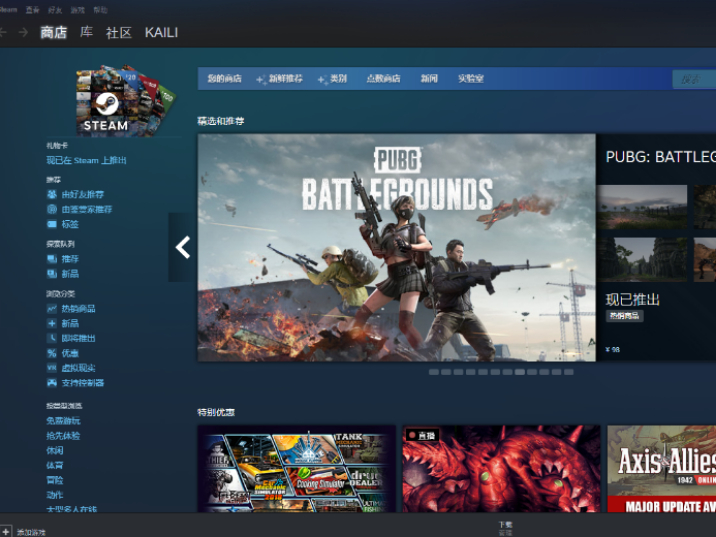
Task: Click the VR icon beside 虚拟现实
Action: point(52,368)
